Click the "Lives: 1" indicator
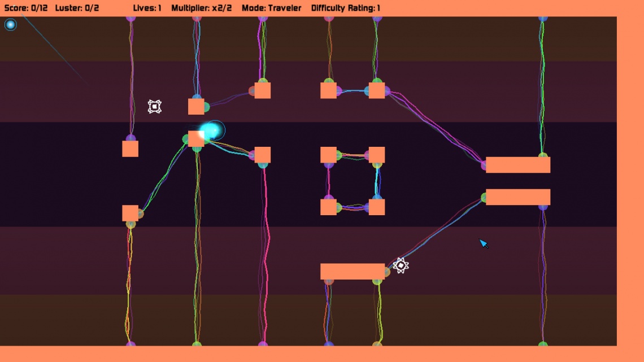The height and width of the screenshot is (362, 644). [147, 8]
